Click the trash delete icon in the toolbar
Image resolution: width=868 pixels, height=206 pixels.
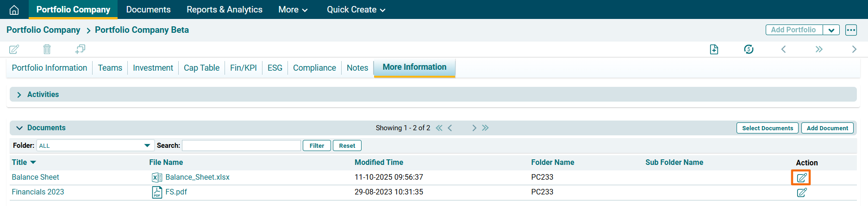(x=47, y=49)
